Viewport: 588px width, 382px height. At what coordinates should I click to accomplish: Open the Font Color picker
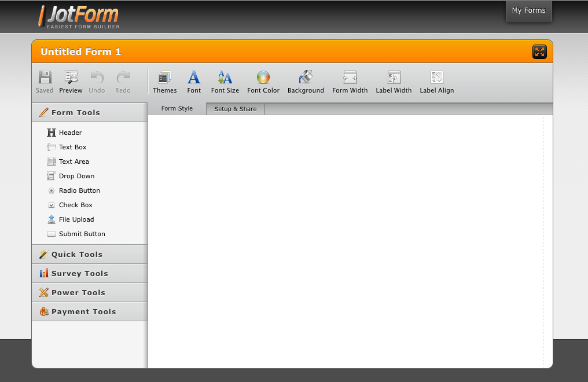(263, 78)
